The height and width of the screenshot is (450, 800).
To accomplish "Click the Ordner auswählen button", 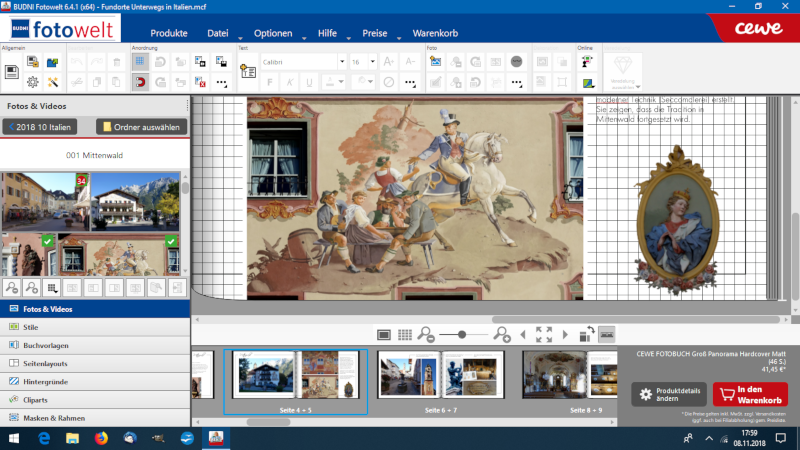I will [x=141, y=127].
